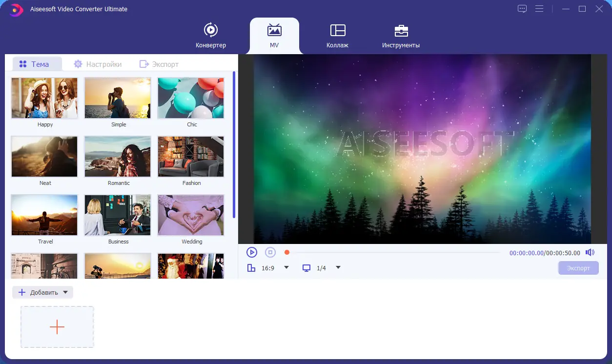
Task: Click the Экспорт button below preview
Action: pos(578,268)
